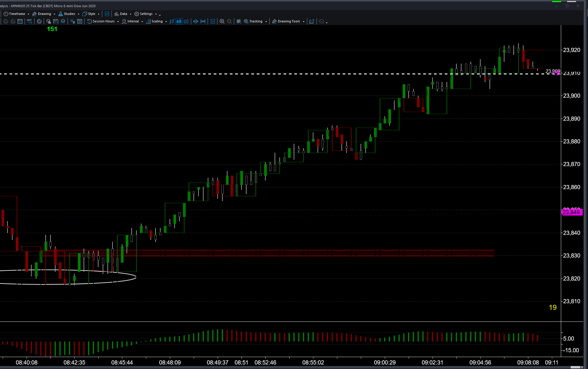Click the save chart template icon

click(56, 21)
